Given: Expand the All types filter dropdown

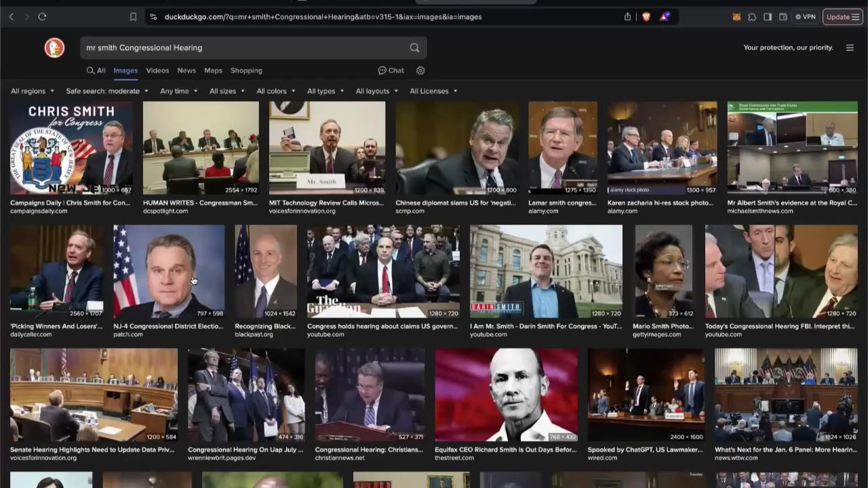Looking at the screenshot, I should click(325, 91).
